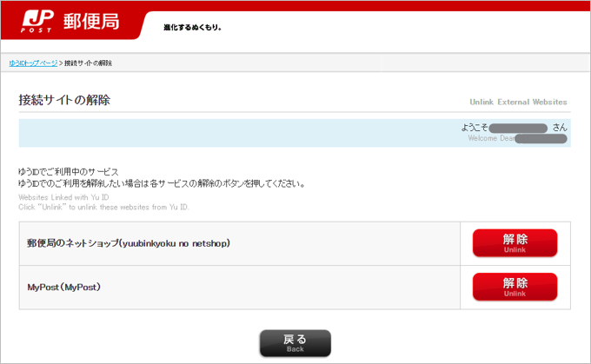This screenshot has height=364, width=591.
Task: Go back with the 戻る button
Action: coord(295,343)
